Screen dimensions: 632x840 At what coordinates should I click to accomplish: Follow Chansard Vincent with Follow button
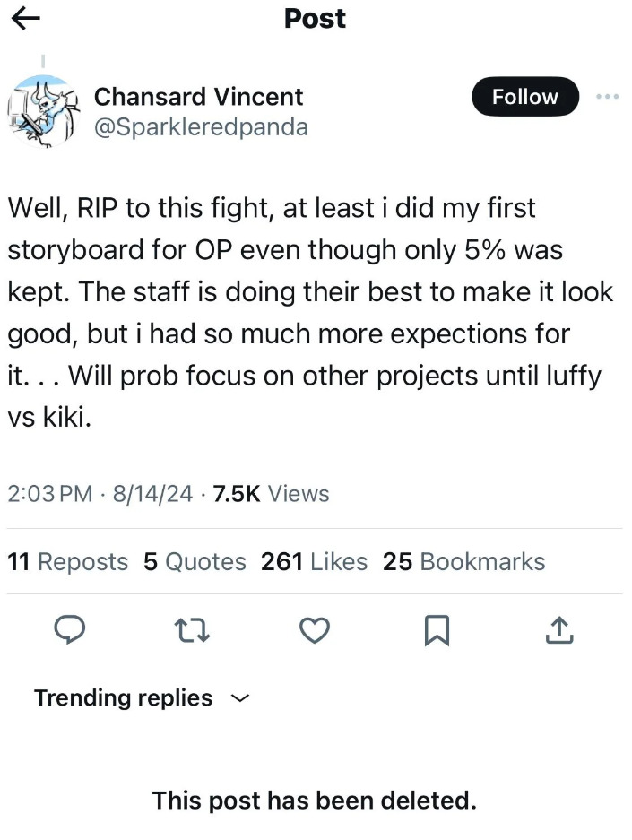[524, 97]
